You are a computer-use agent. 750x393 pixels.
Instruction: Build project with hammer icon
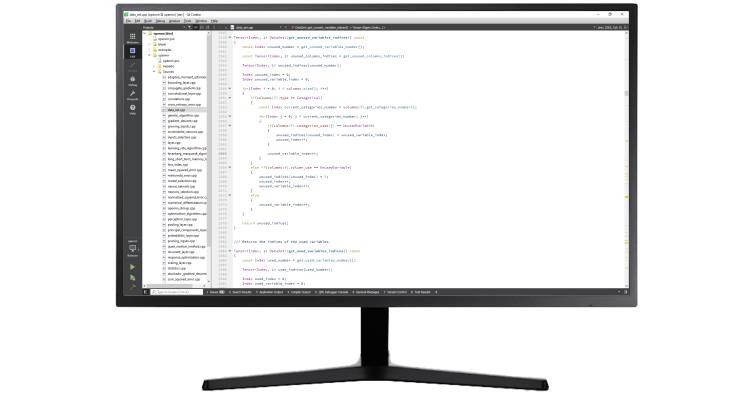tap(132, 287)
